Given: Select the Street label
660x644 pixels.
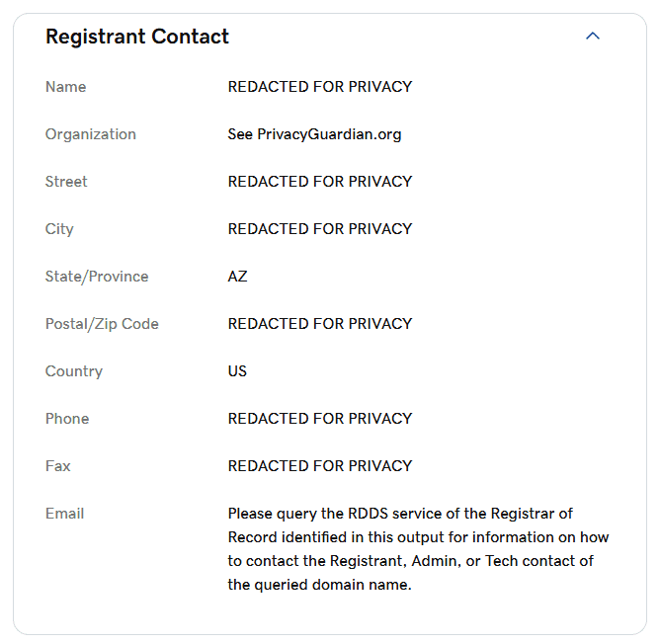Looking at the screenshot, I should [66, 182].
